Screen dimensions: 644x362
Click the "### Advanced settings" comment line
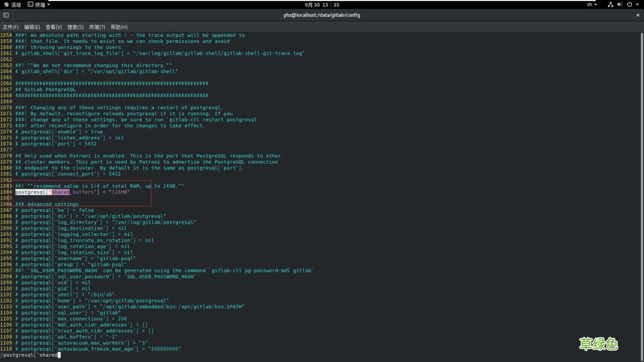point(47,204)
